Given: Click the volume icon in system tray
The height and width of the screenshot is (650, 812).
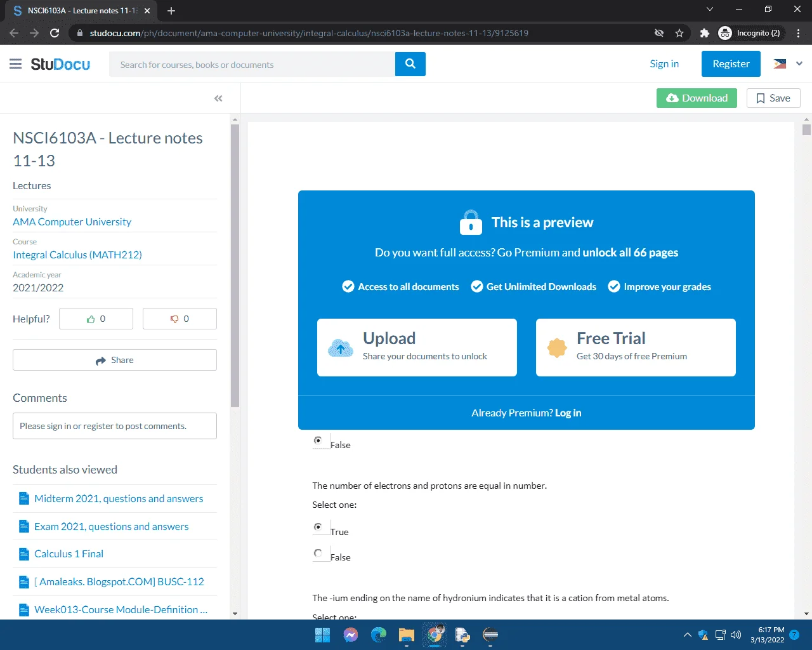Looking at the screenshot, I should [x=736, y=635].
